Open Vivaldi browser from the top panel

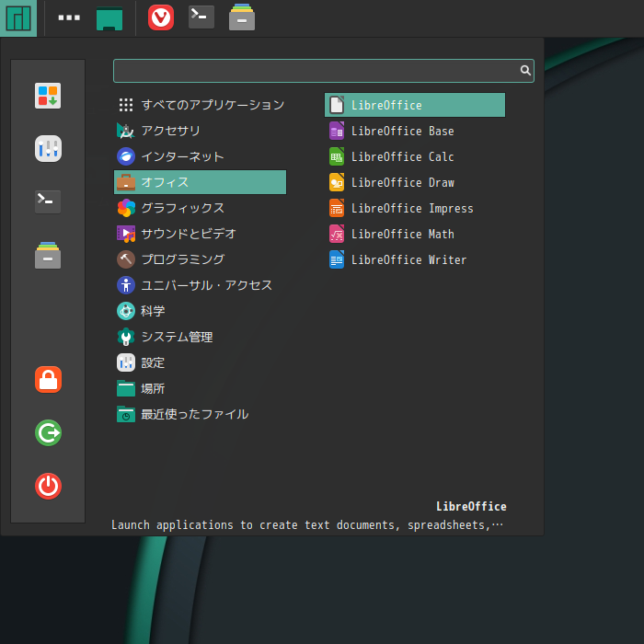pos(161,17)
